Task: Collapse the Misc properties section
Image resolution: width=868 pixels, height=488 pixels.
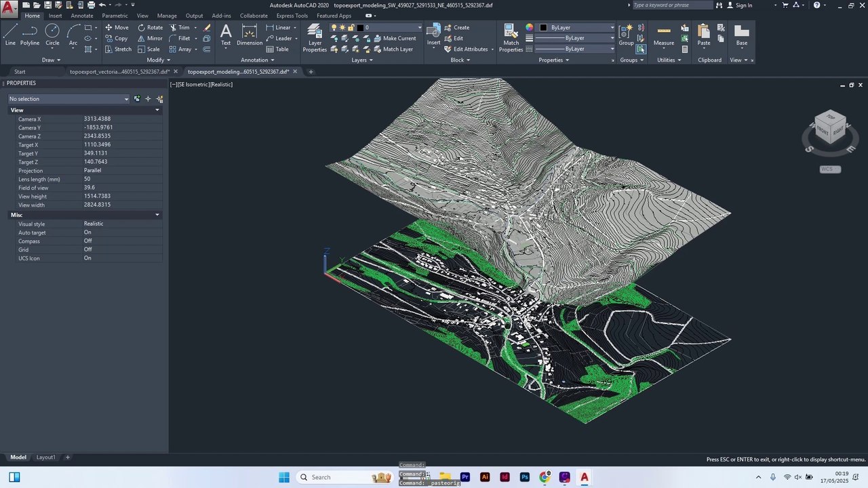Action: click(157, 215)
